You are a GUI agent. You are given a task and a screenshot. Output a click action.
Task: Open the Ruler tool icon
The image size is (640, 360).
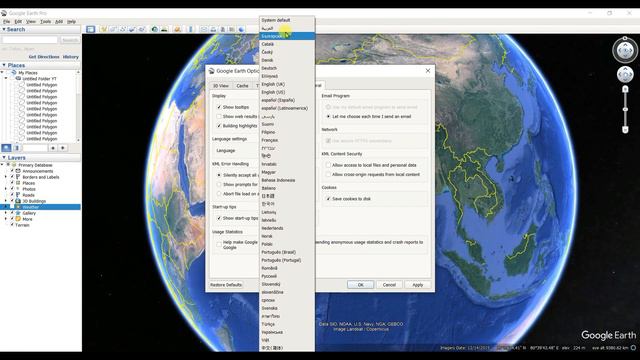190,29
